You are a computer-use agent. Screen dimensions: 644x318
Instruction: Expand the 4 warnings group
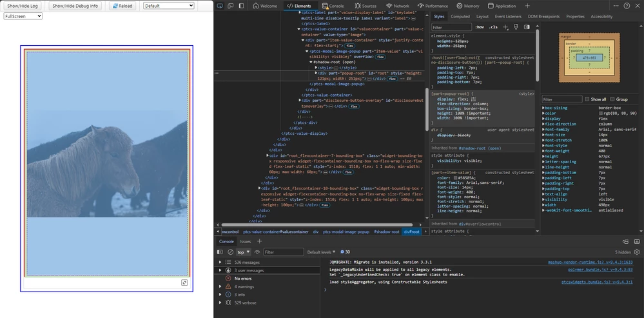point(220,286)
